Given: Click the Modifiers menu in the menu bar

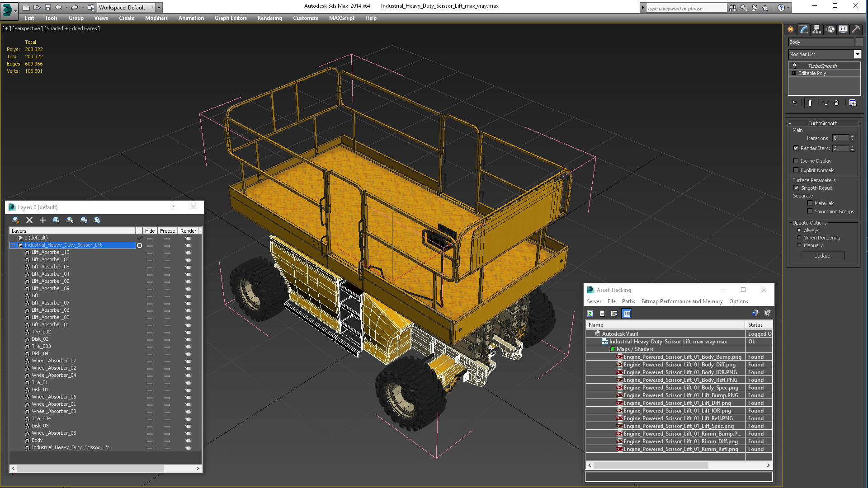Looking at the screenshot, I should 156,18.
